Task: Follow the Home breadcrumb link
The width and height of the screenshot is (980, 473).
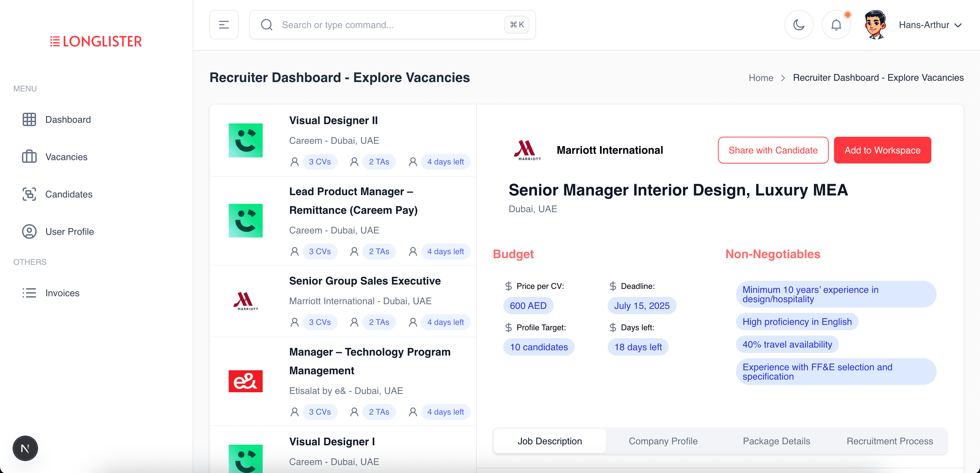Action: (761, 78)
